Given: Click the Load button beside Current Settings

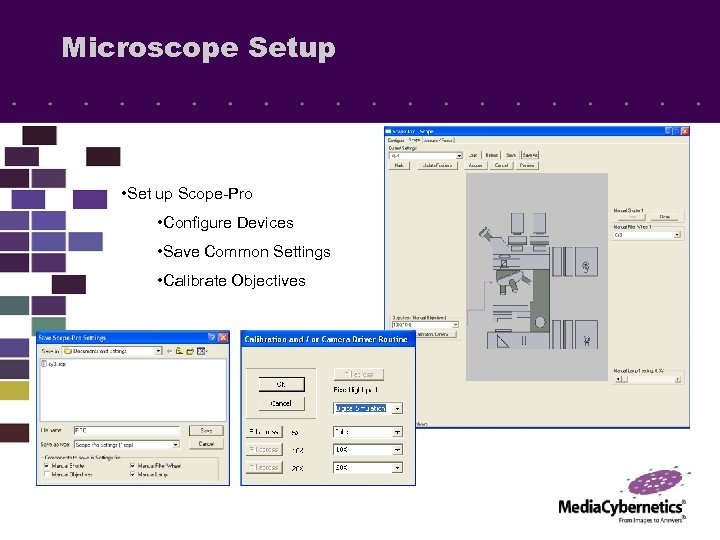Looking at the screenshot, I should (x=473, y=155).
